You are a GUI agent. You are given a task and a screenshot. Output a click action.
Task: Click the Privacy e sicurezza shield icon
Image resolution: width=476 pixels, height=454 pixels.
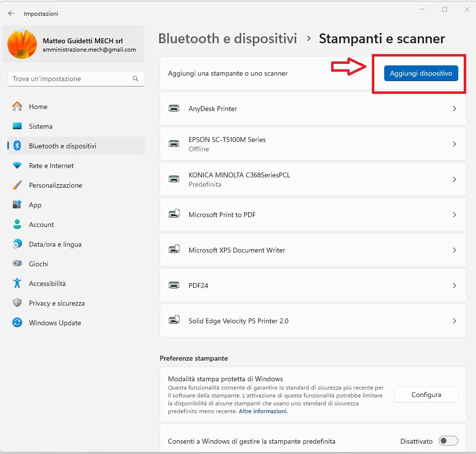[x=18, y=303]
